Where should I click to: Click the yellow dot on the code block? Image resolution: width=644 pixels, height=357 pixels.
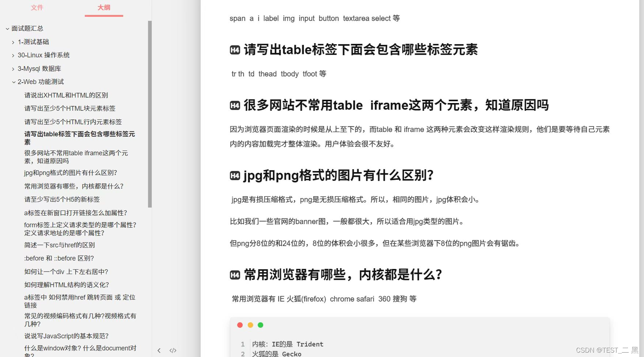250,324
